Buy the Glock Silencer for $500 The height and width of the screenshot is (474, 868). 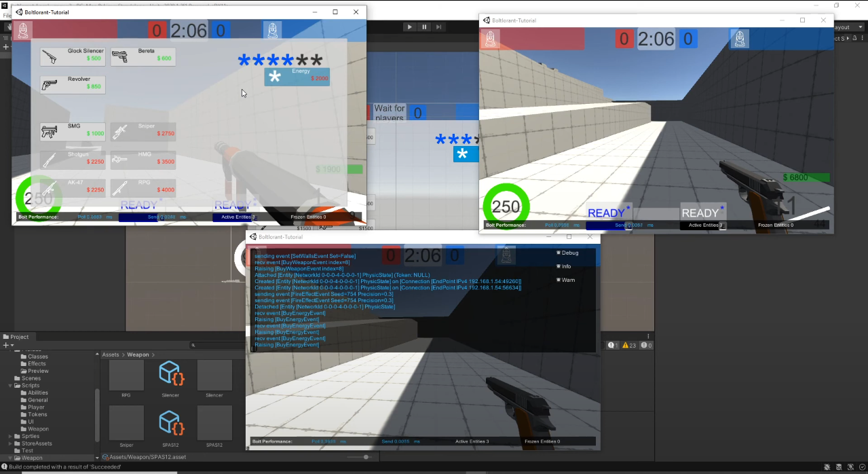click(x=72, y=56)
